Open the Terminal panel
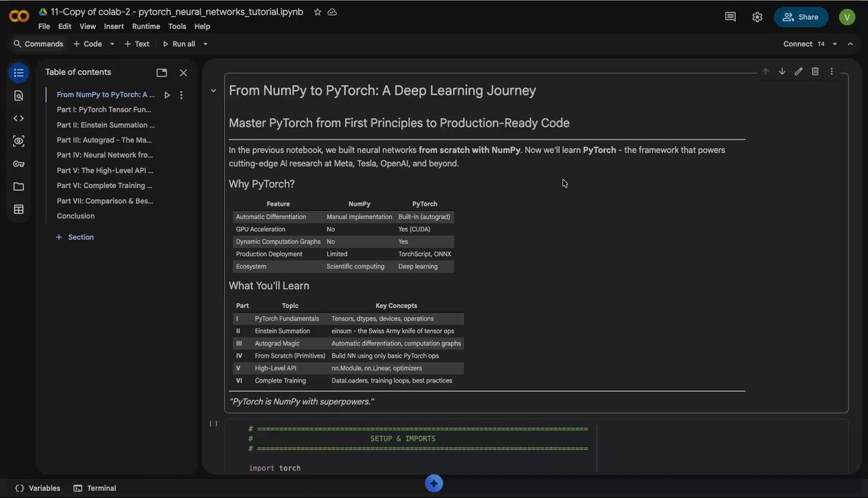868x498 pixels. (95, 488)
